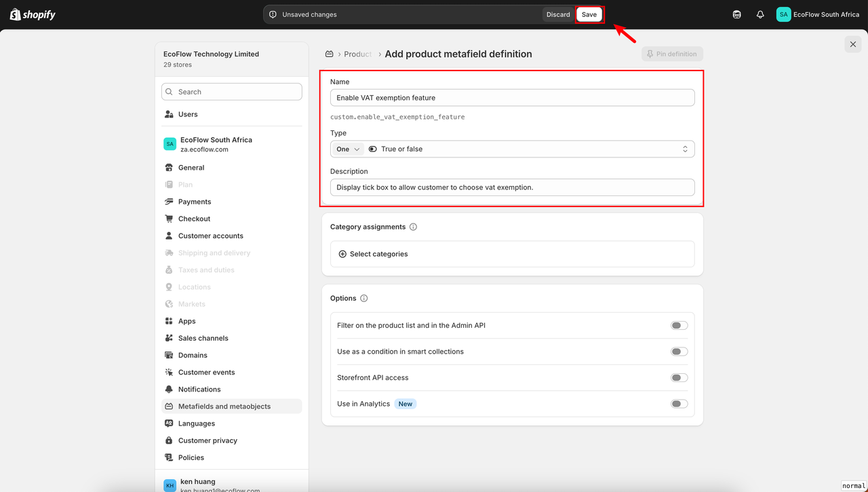Image resolution: width=868 pixels, height=492 pixels.
Task: Click the EcoFlow South Africa account avatar
Action: [784, 14]
